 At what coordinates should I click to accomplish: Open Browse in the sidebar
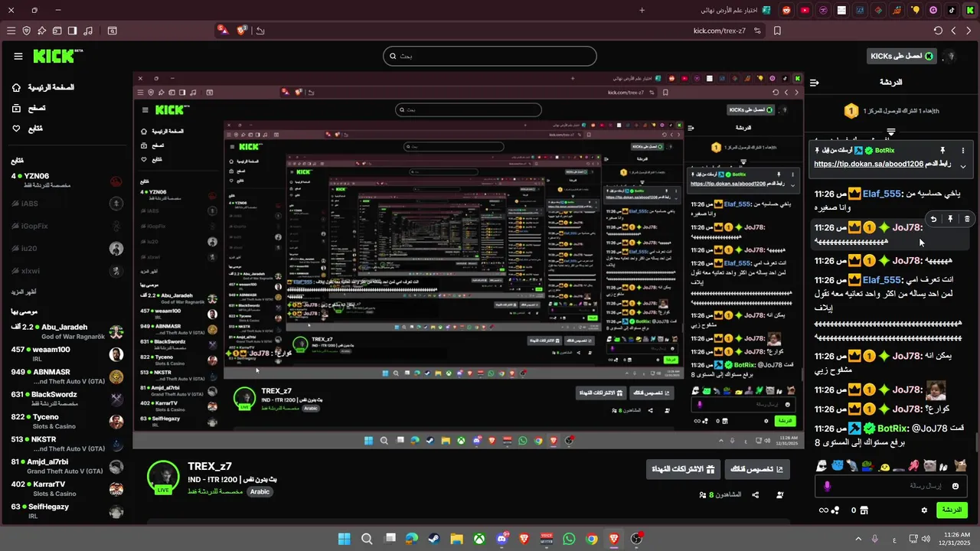pos(28,108)
